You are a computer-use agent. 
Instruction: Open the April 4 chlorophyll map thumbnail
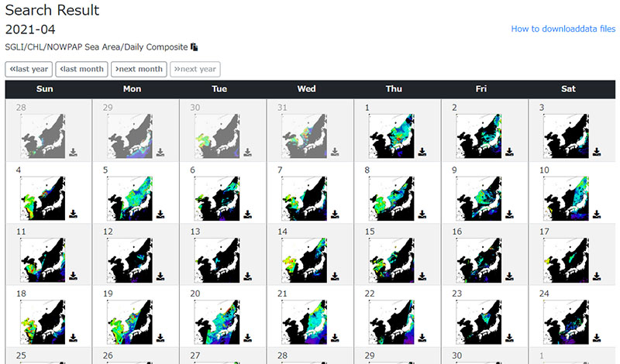click(43, 198)
